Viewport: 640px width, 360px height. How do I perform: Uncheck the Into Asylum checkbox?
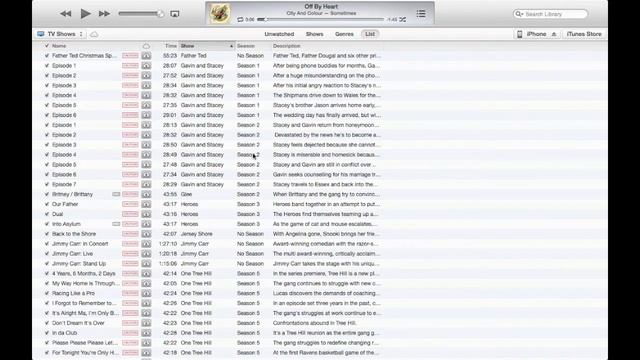[x=47, y=224]
